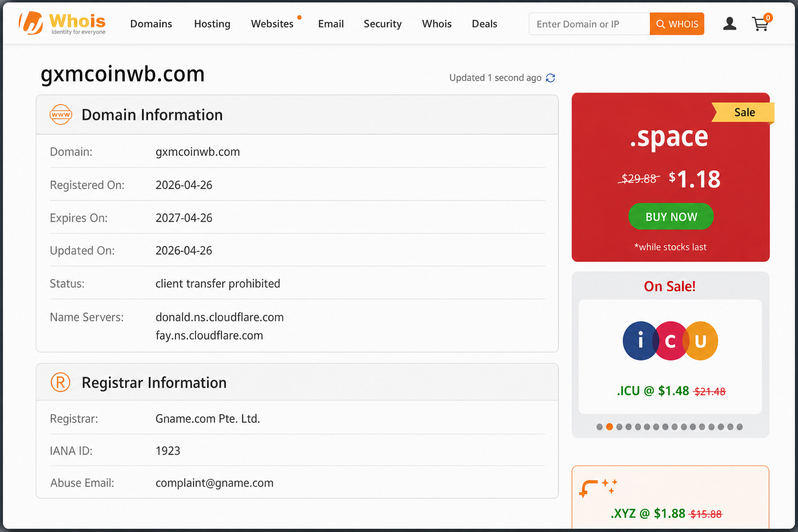Click the status client transfer prohibited
Screen dimensions: 798x532
(x=218, y=284)
